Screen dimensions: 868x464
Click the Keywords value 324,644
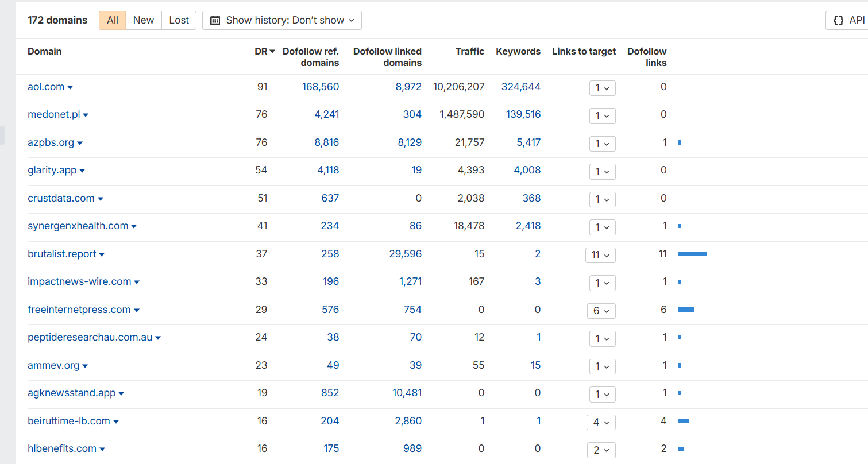click(521, 87)
